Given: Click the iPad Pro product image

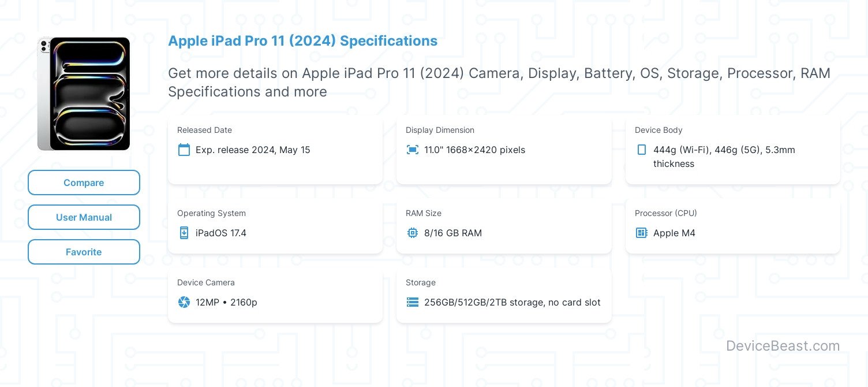Looking at the screenshot, I should pos(84,94).
